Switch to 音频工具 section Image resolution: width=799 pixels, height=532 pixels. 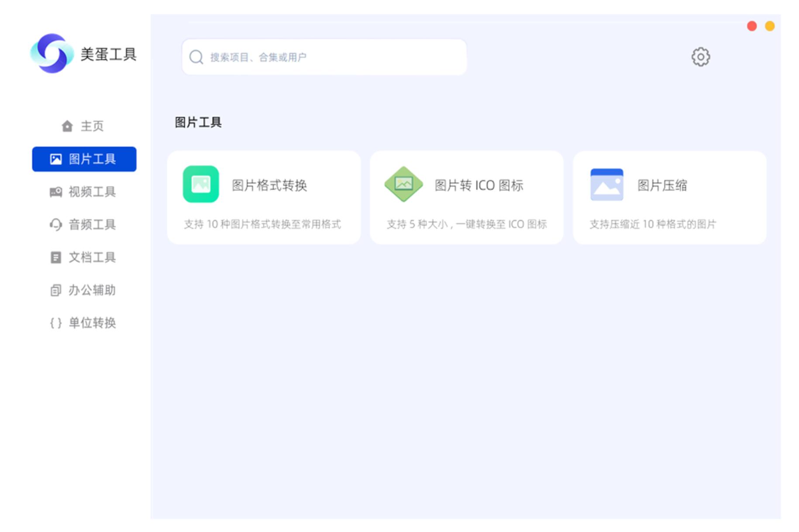pyautogui.click(x=84, y=225)
